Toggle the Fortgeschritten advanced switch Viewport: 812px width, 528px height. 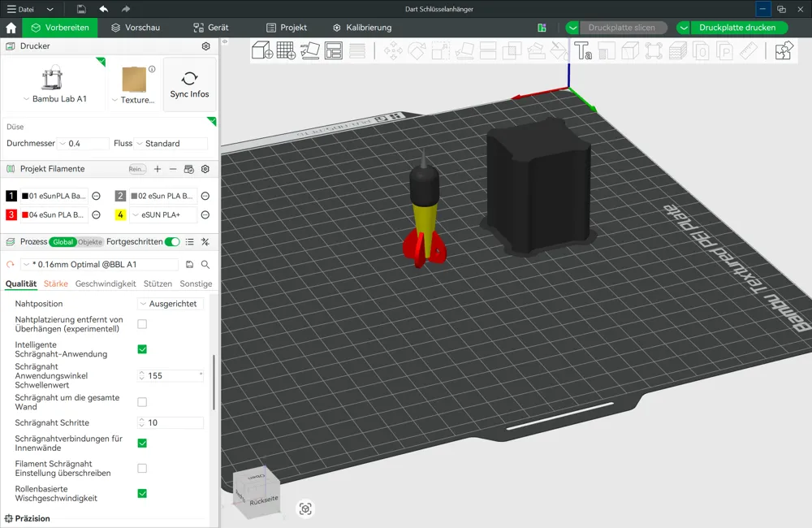click(x=172, y=242)
